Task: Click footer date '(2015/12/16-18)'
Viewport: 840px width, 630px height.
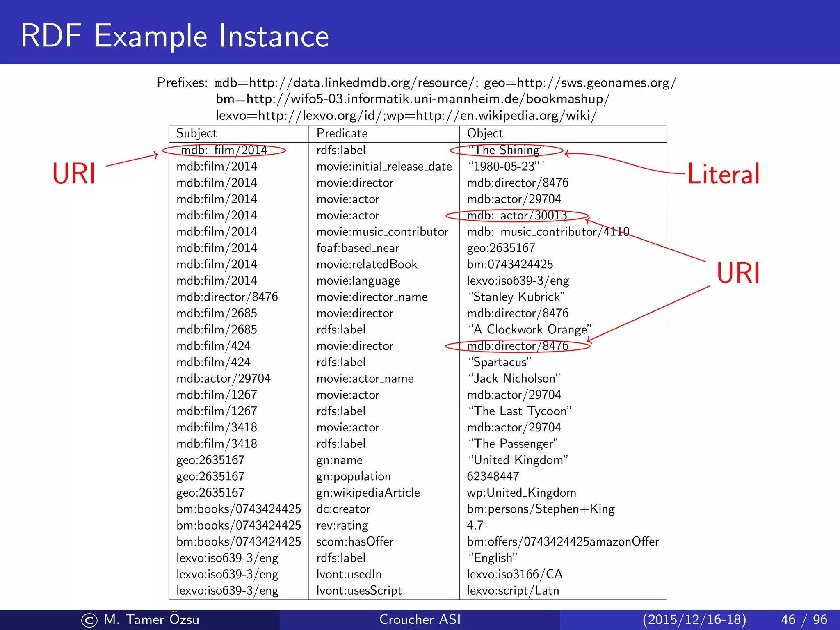Action: point(694,620)
